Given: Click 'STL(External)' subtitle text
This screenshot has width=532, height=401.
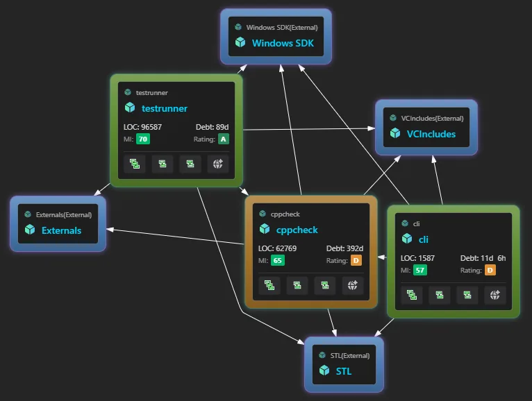Looking at the screenshot, I should pyautogui.click(x=350, y=356).
